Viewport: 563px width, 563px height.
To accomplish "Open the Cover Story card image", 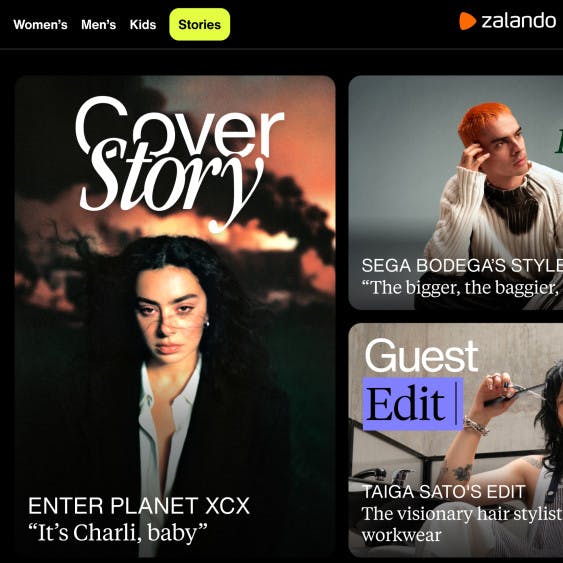I will [175, 316].
